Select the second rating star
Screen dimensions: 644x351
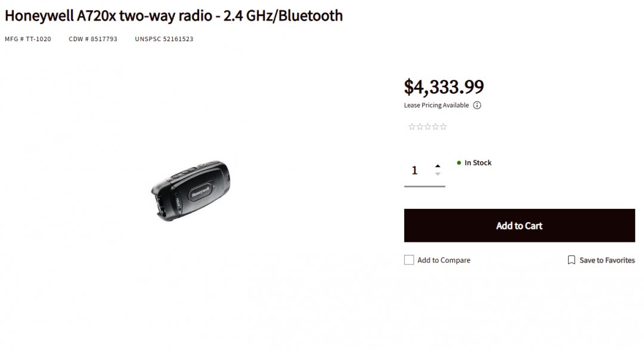[x=420, y=127]
